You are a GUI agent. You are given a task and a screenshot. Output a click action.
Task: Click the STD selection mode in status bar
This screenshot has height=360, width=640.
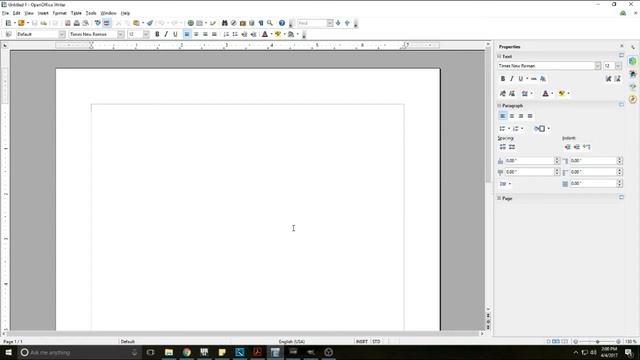click(376, 342)
